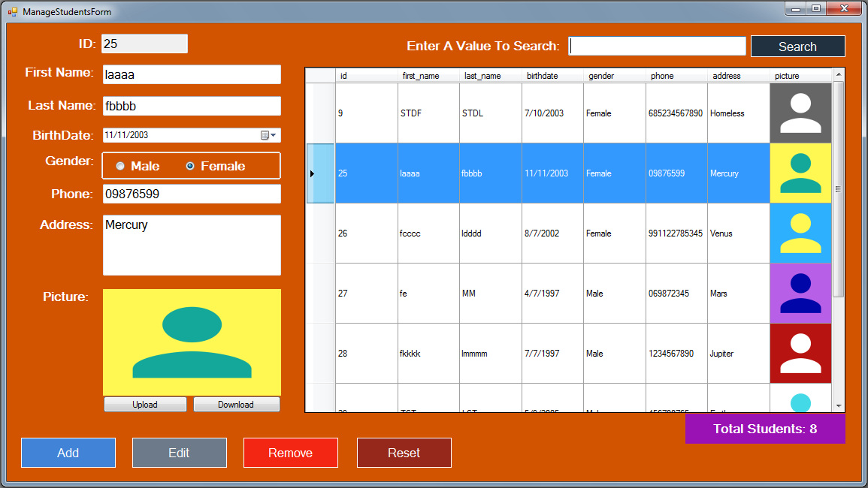The height and width of the screenshot is (488, 868).
Task: Click the red avatar picture for student 28
Action: [x=800, y=353]
